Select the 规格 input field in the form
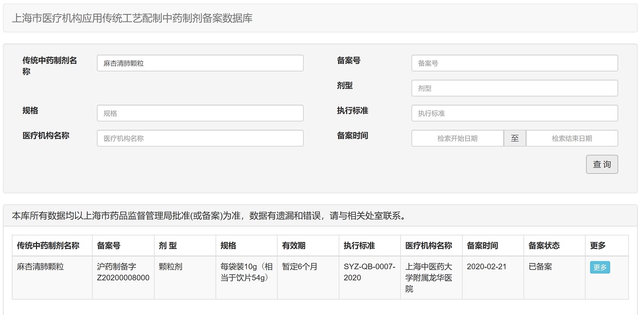 tap(200, 113)
